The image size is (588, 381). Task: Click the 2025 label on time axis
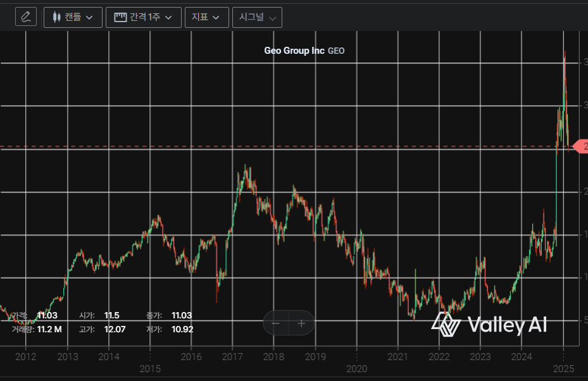pyautogui.click(x=563, y=368)
